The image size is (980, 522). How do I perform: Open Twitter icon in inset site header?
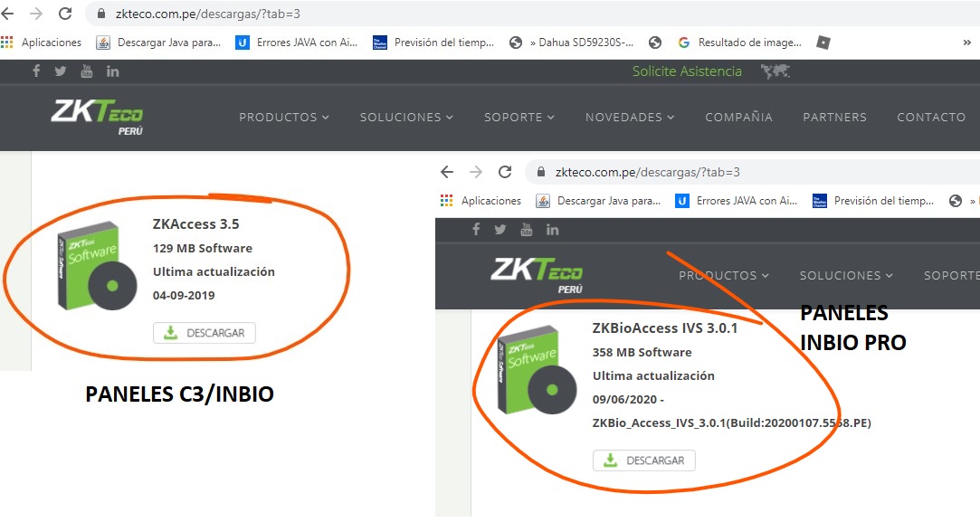pyautogui.click(x=500, y=230)
